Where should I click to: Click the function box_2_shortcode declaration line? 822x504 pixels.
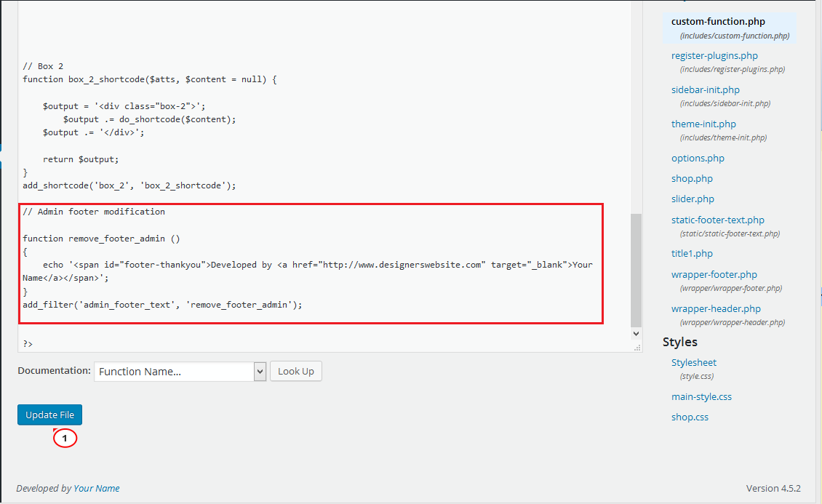pos(150,79)
